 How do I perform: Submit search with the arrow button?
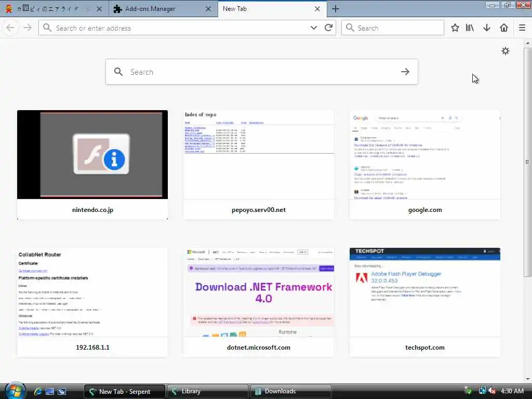(x=405, y=72)
